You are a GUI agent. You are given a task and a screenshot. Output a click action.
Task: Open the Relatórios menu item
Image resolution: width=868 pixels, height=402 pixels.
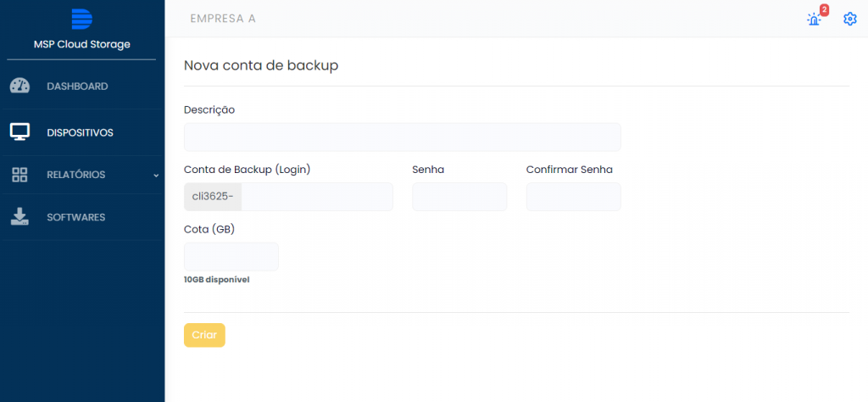(76, 176)
